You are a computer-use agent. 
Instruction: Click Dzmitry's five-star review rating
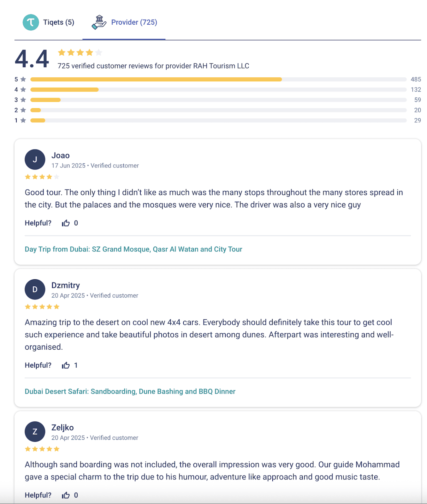42,307
